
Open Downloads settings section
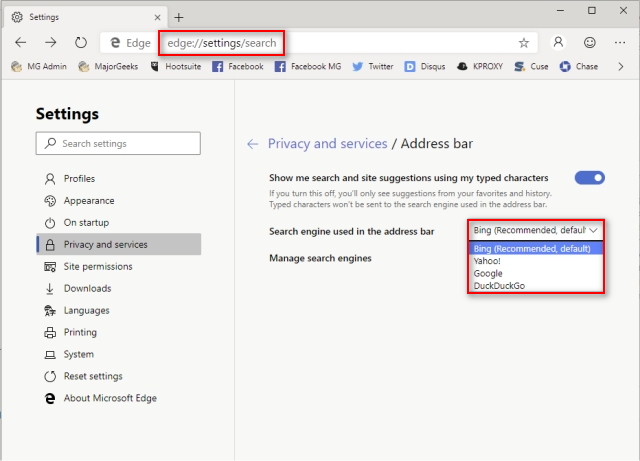pos(118,288)
